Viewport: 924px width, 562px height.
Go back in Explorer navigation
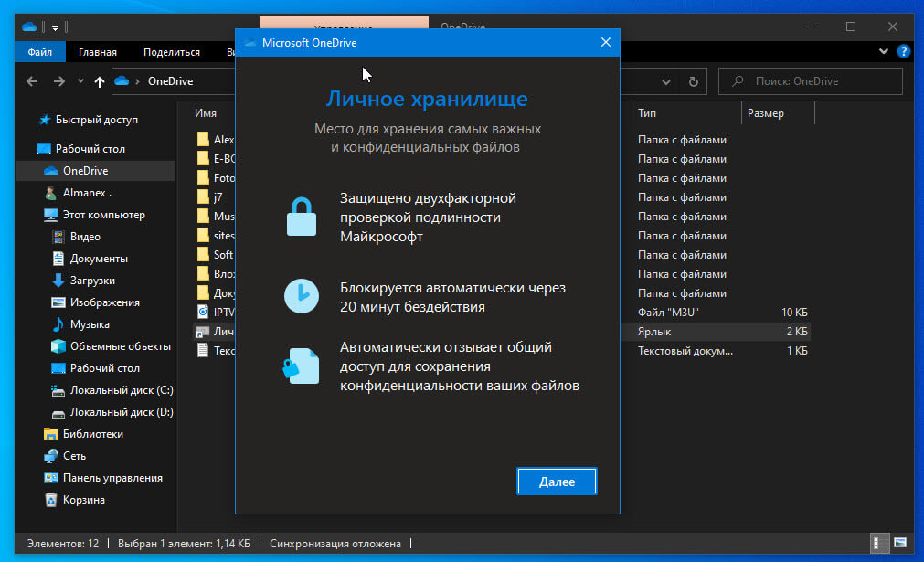coord(32,81)
